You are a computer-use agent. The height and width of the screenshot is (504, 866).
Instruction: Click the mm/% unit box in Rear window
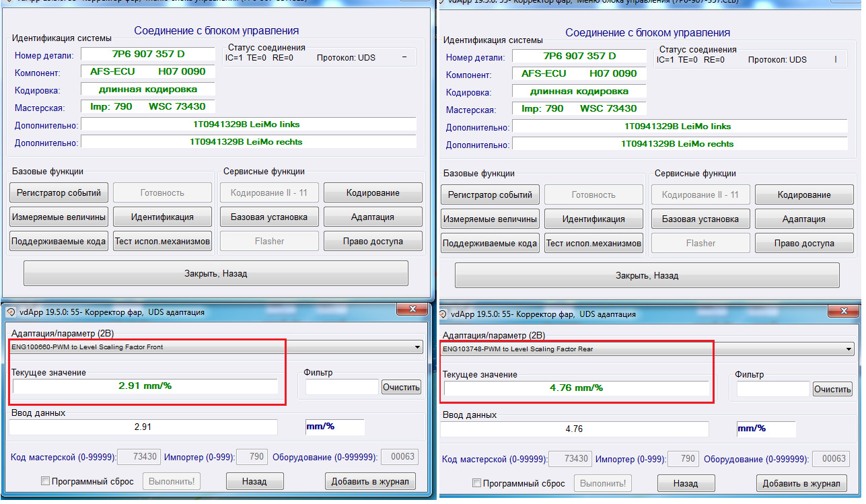pos(766,429)
